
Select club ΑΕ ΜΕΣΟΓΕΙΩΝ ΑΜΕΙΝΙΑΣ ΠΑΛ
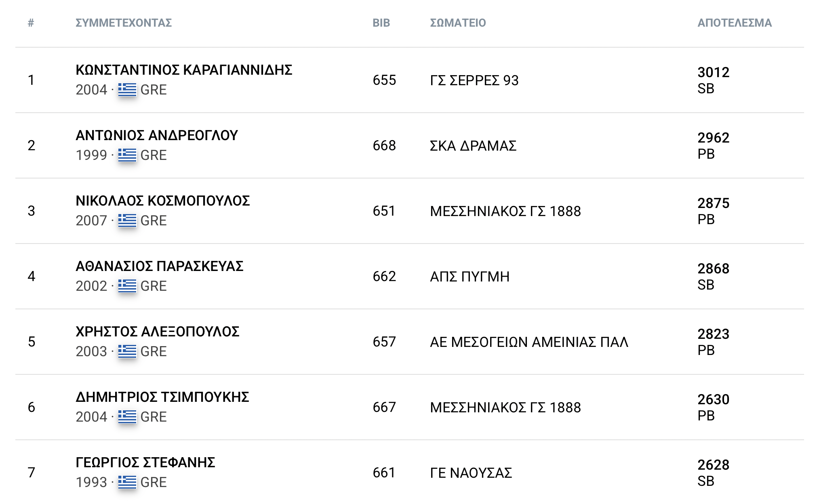[529, 342]
